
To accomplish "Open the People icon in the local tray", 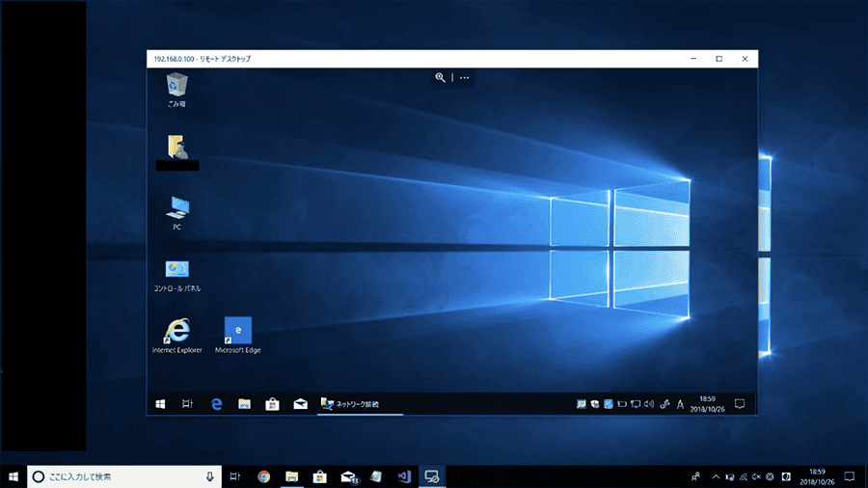I will [695, 476].
